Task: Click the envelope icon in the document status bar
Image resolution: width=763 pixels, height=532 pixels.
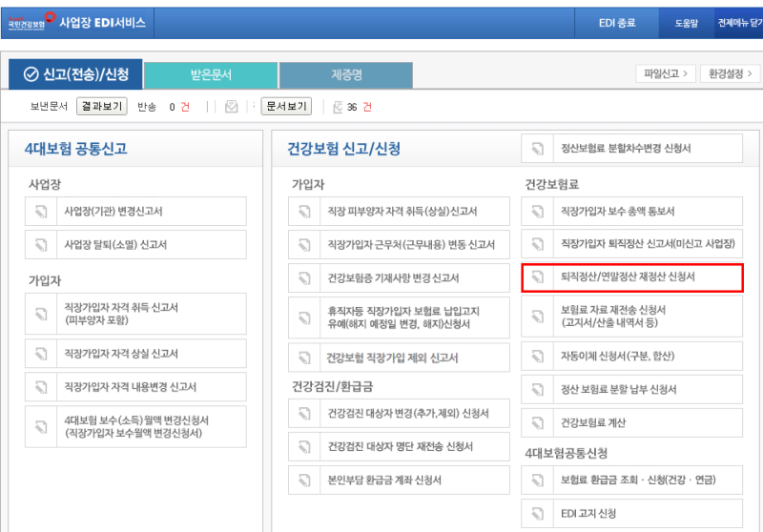Action: point(232,107)
